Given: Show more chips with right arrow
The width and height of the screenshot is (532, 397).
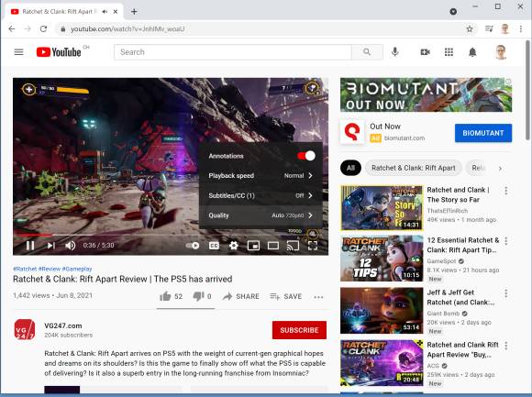Looking at the screenshot, I should coord(500,168).
